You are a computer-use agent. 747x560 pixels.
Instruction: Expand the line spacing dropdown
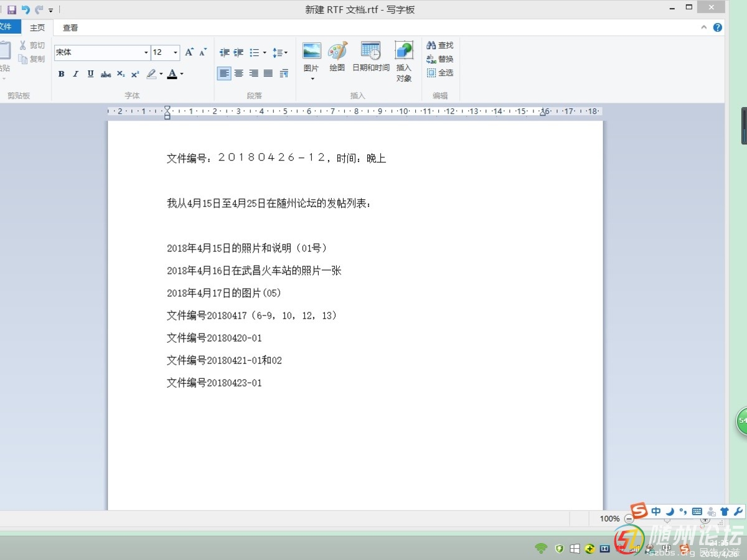[x=280, y=53]
